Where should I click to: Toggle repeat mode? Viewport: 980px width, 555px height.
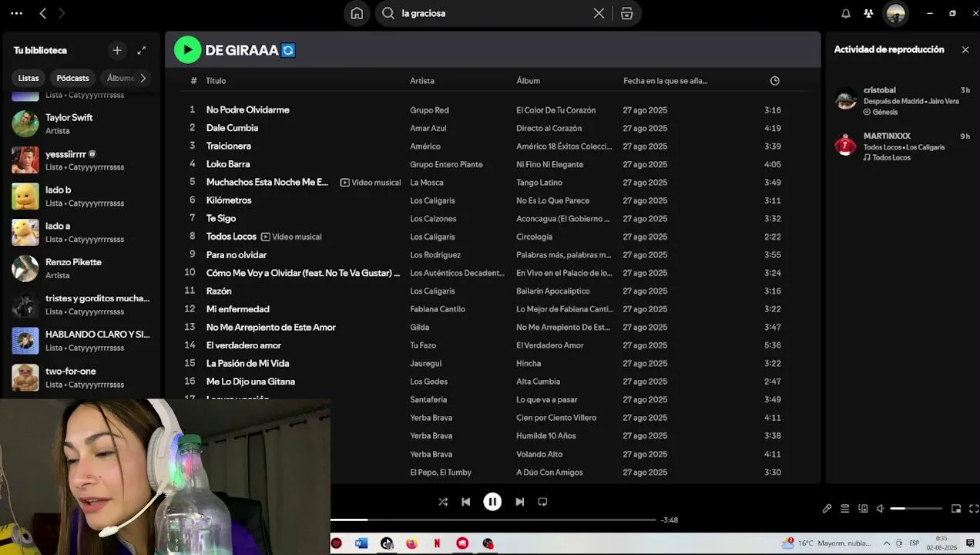click(x=542, y=502)
